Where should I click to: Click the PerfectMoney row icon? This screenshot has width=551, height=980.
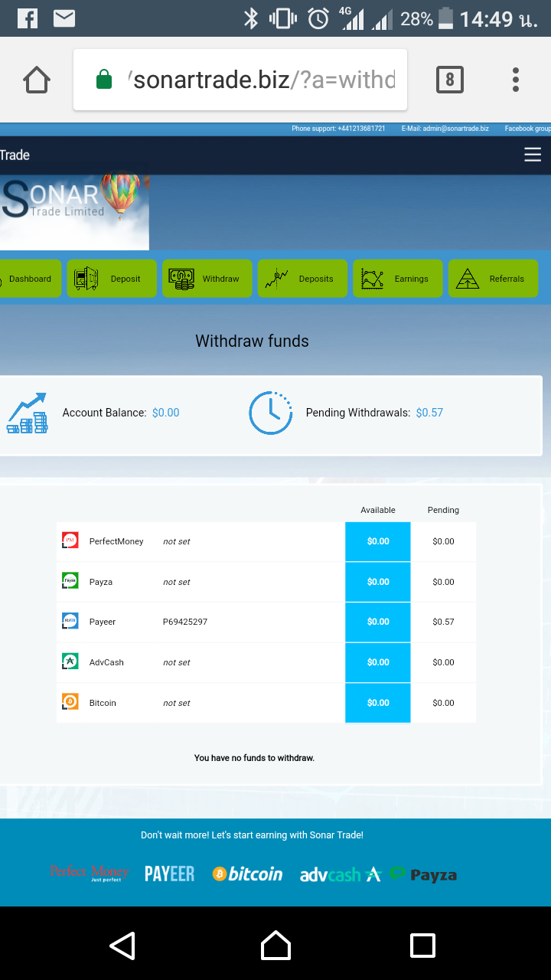70,541
